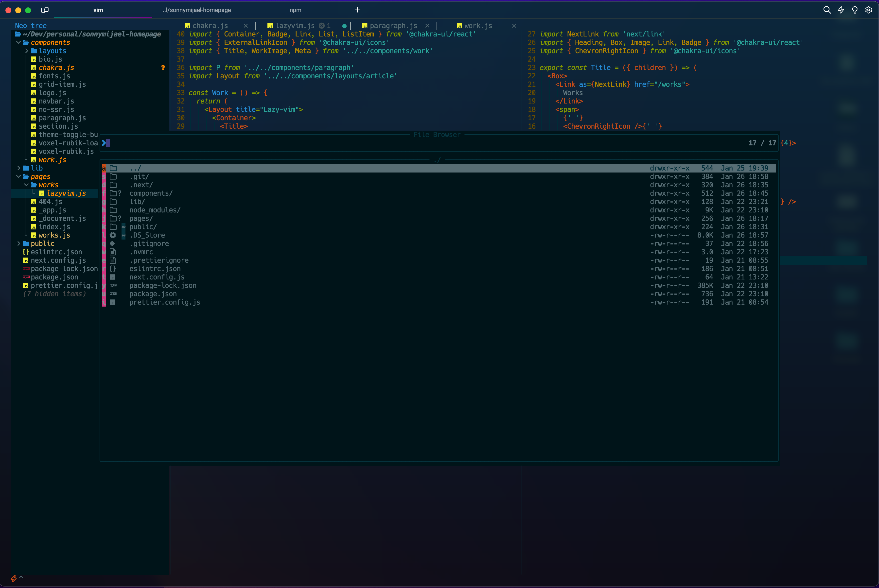Select package-lock.json in File Browser list
Viewport: 879px width, 588px height.
pyautogui.click(x=439, y=286)
